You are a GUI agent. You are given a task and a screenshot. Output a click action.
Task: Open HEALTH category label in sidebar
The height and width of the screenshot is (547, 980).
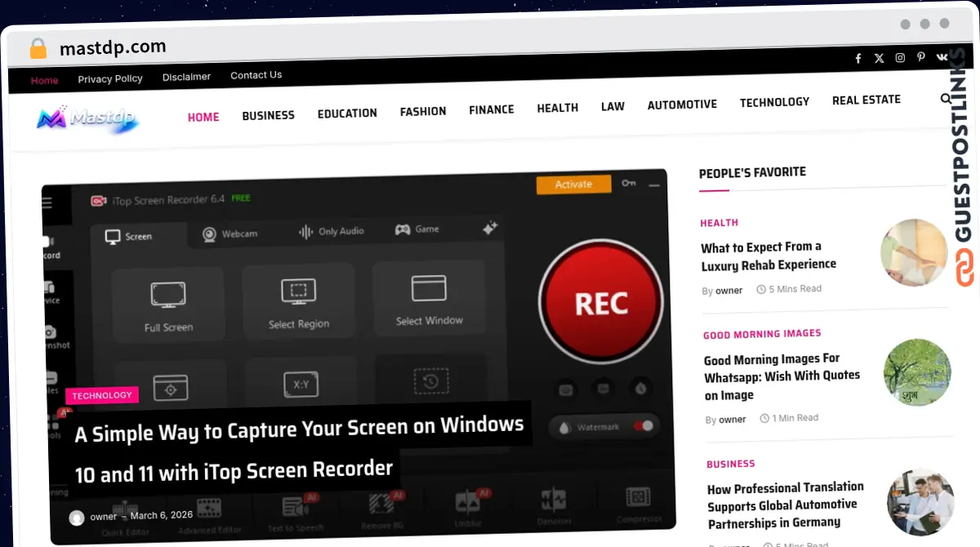pyautogui.click(x=719, y=222)
